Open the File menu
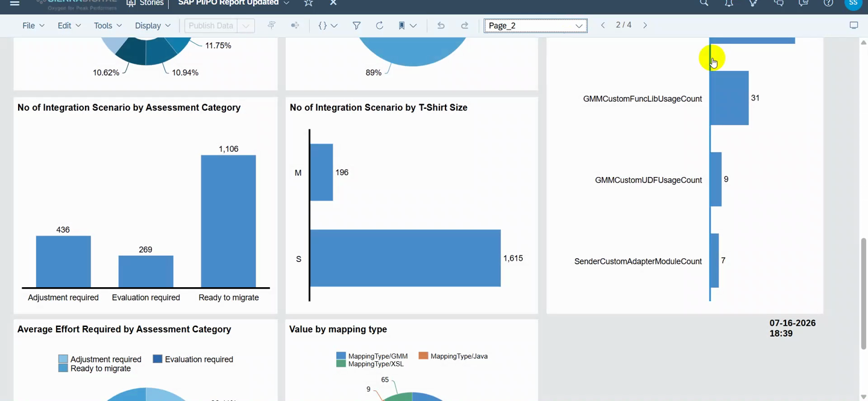This screenshot has width=868, height=401. [x=33, y=25]
